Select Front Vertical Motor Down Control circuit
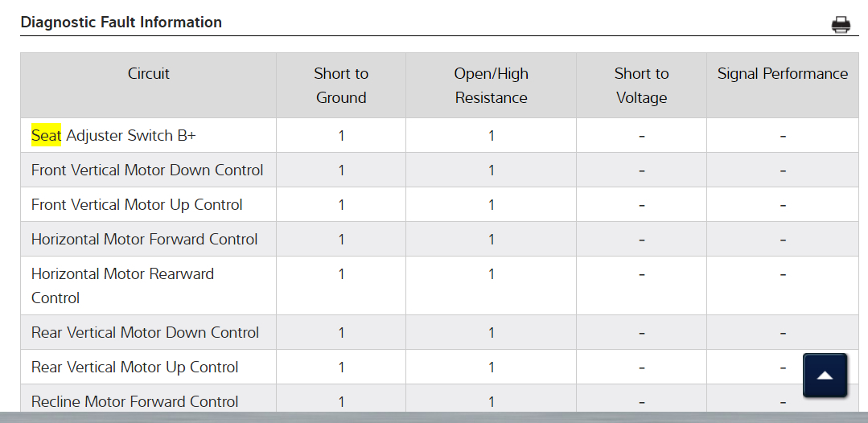 click(x=147, y=170)
